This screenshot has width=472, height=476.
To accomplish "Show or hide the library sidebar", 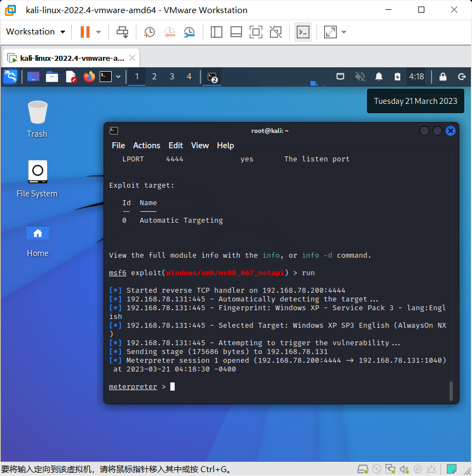I will tap(216, 32).
